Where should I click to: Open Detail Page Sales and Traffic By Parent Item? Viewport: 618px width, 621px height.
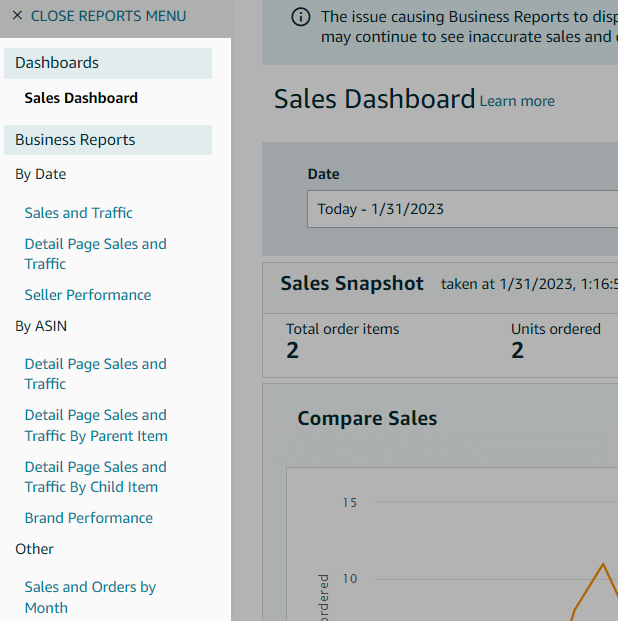click(96, 425)
